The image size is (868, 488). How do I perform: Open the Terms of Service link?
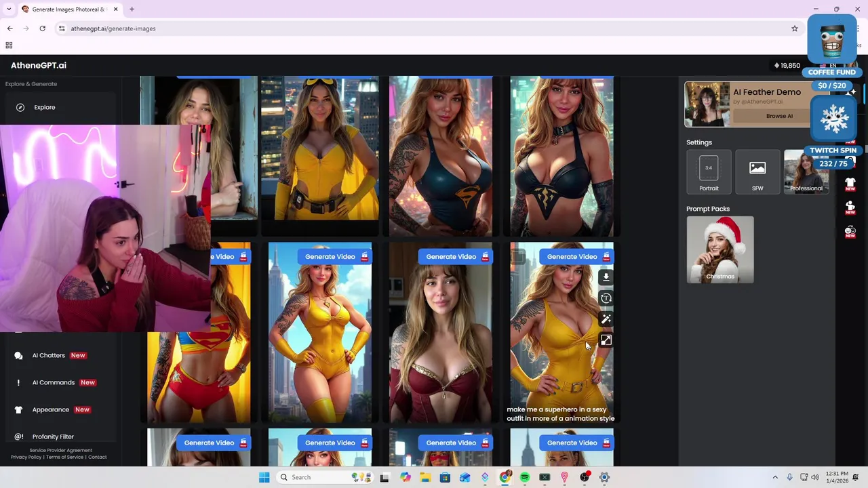coord(64,457)
